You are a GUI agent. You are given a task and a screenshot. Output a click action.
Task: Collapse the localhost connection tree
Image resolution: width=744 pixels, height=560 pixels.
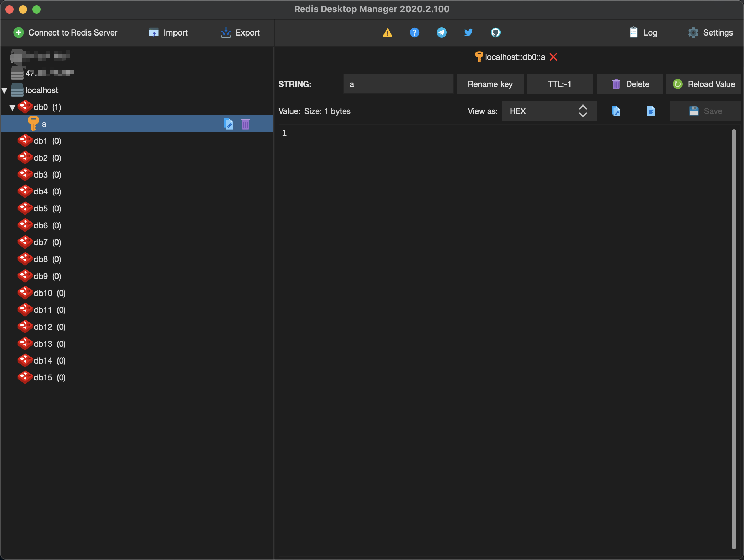5,91
